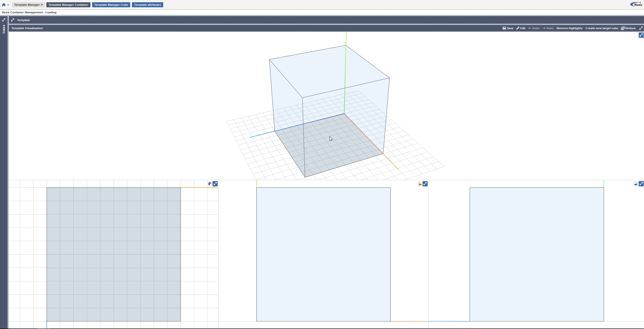This screenshot has height=329, width=644.
Task: Switch to Template attributes tab
Action: point(147,5)
